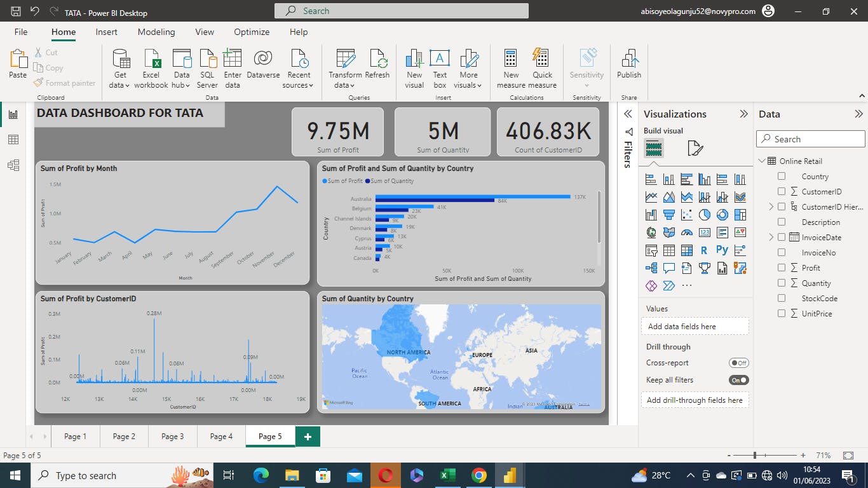Click the zoom slider handle
The width and height of the screenshot is (868, 488).
pos(755,456)
